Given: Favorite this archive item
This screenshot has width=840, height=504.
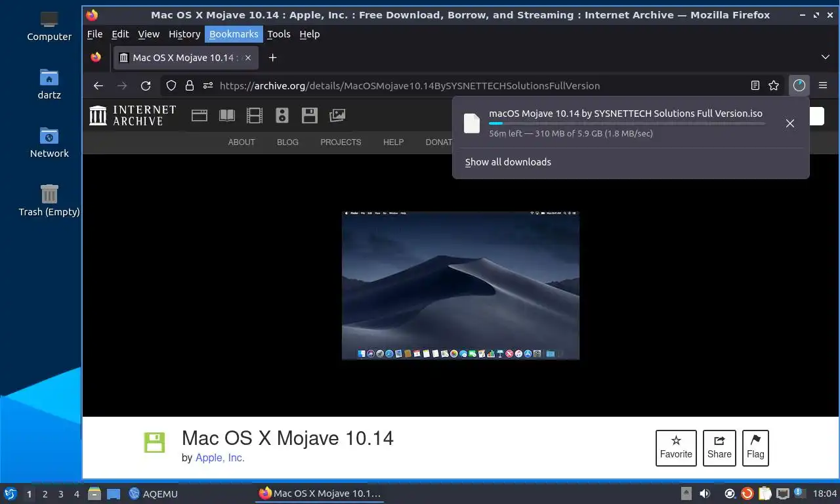Looking at the screenshot, I should pos(676,448).
